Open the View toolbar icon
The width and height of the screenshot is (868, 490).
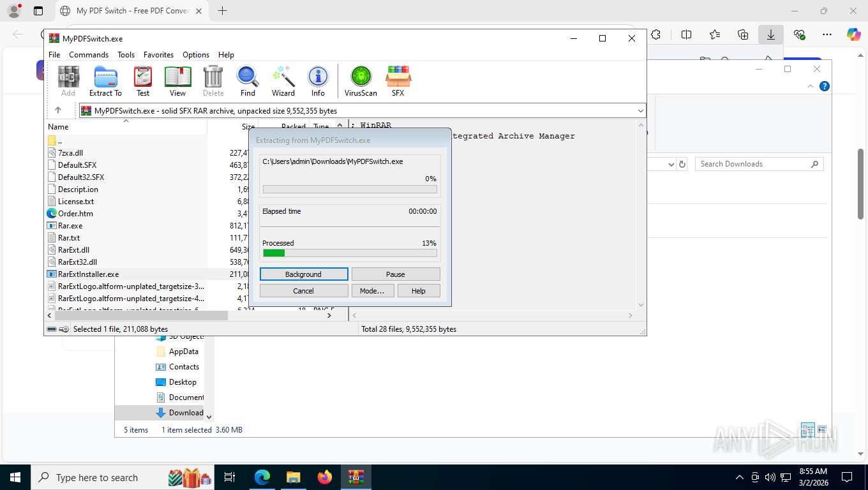(x=177, y=81)
